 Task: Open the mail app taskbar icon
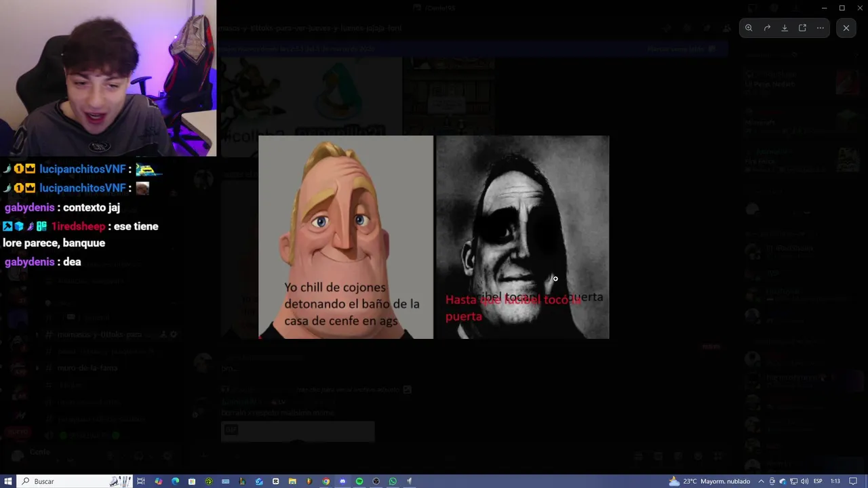[x=259, y=481]
